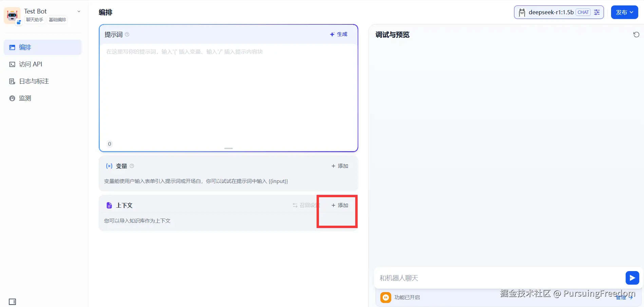Click the 调试与预览 panel heading

393,35
